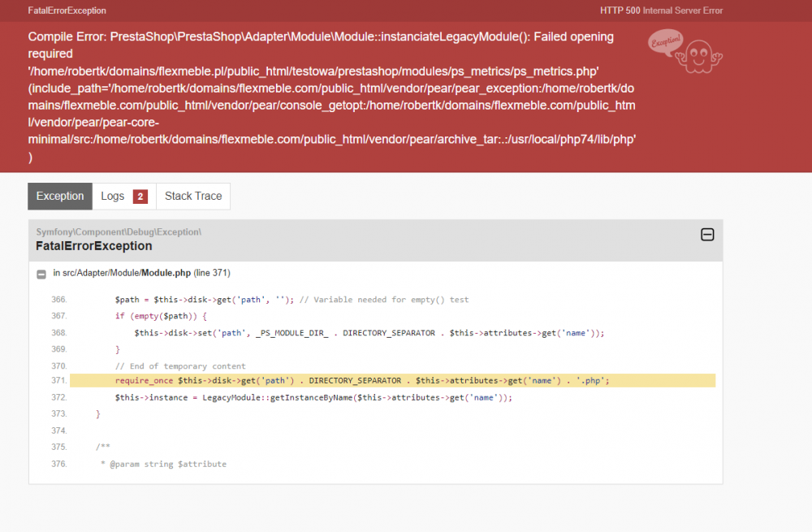Collapse the FatalErrorException panel with minus icon
The width and height of the screenshot is (812, 532).
click(x=707, y=235)
